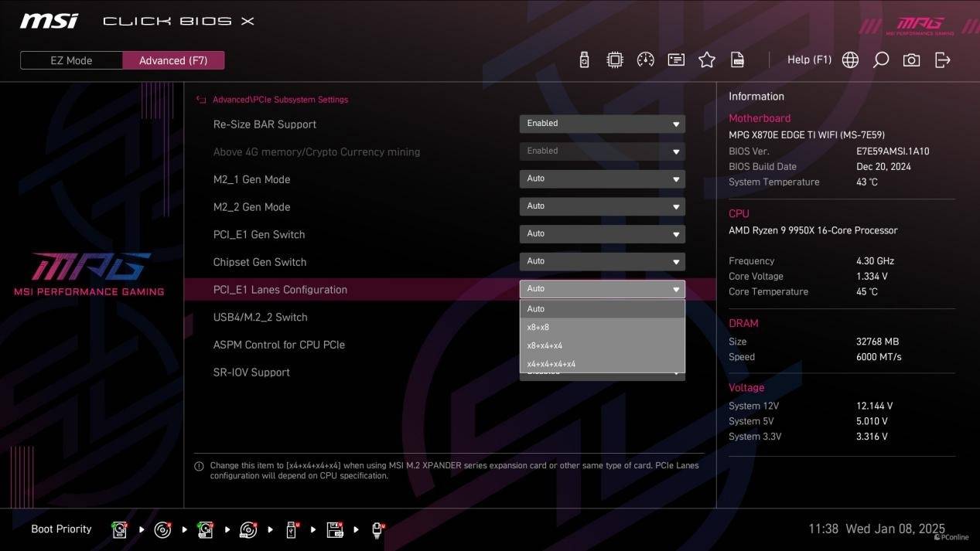Select the Advanced (F7) mode tab

coord(173,60)
